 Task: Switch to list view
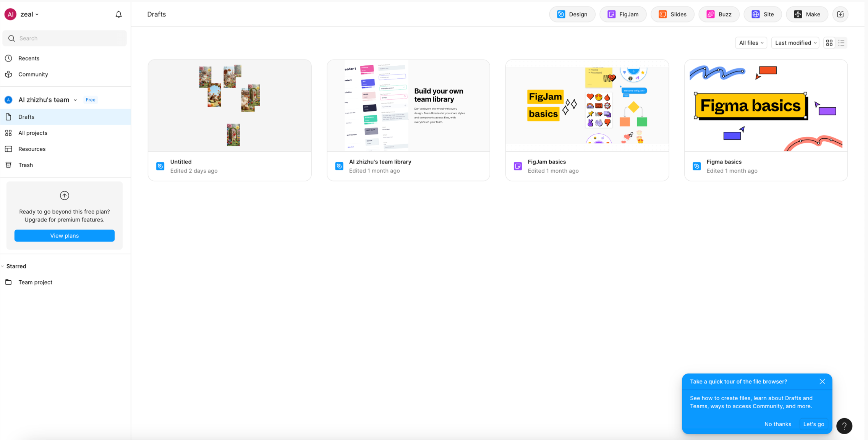(x=842, y=43)
